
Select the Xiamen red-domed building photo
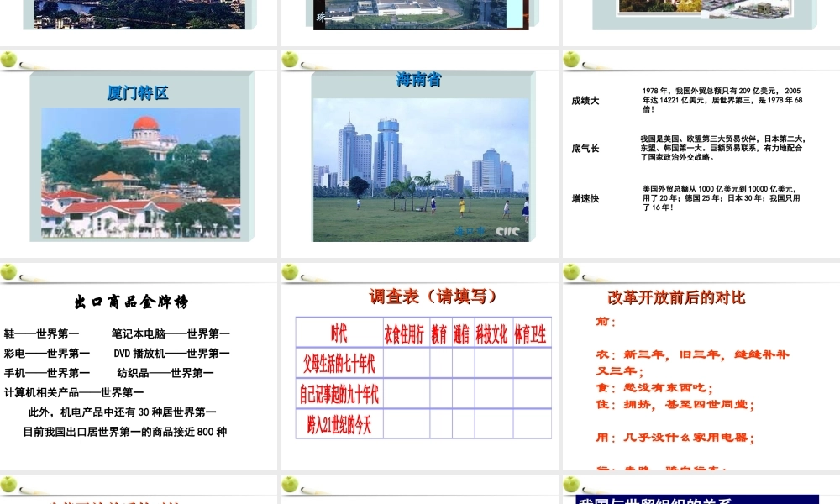141,172
